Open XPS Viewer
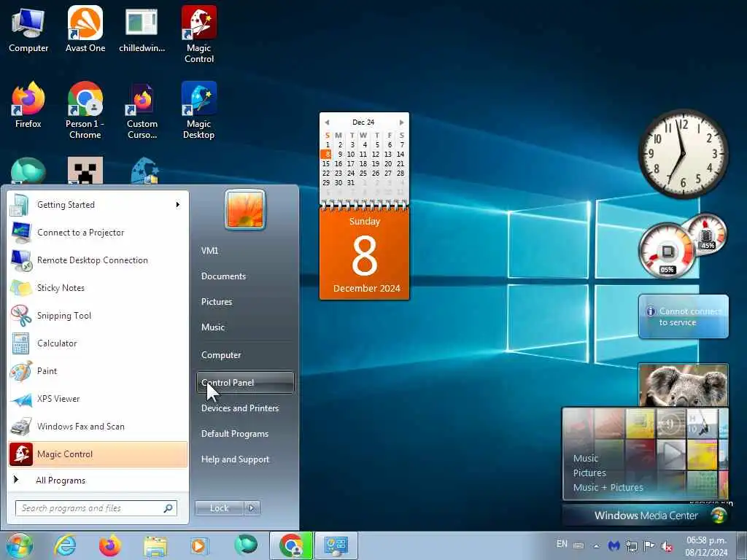This screenshot has width=747, height=560. coord(98,399)
